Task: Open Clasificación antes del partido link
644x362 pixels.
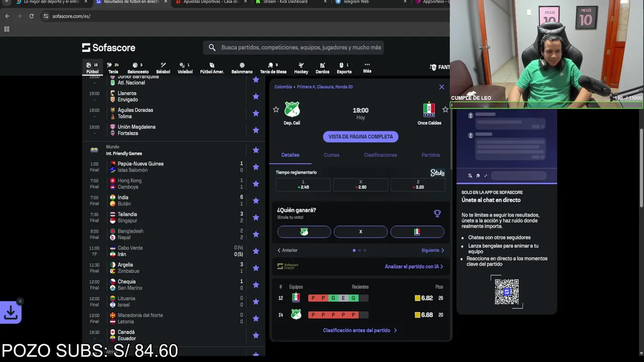Action: pyautogui.click(x=360, y=330)
